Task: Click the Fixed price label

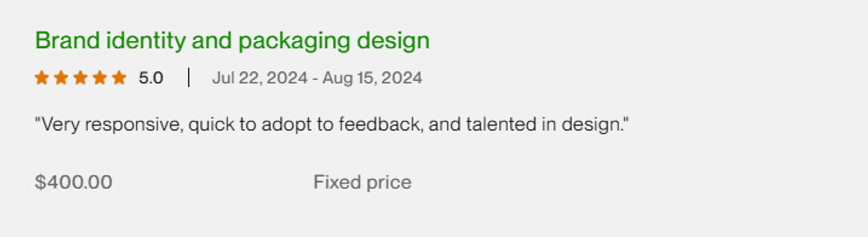Action: tap(363, 182)
